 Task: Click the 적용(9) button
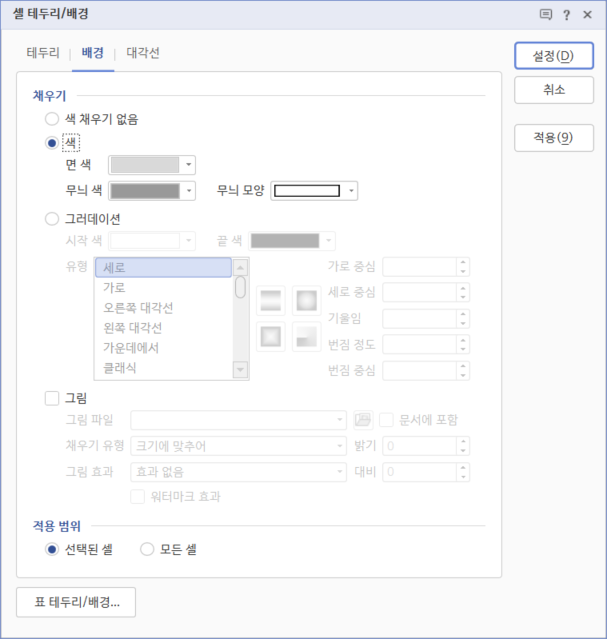[x=554, y=138]
